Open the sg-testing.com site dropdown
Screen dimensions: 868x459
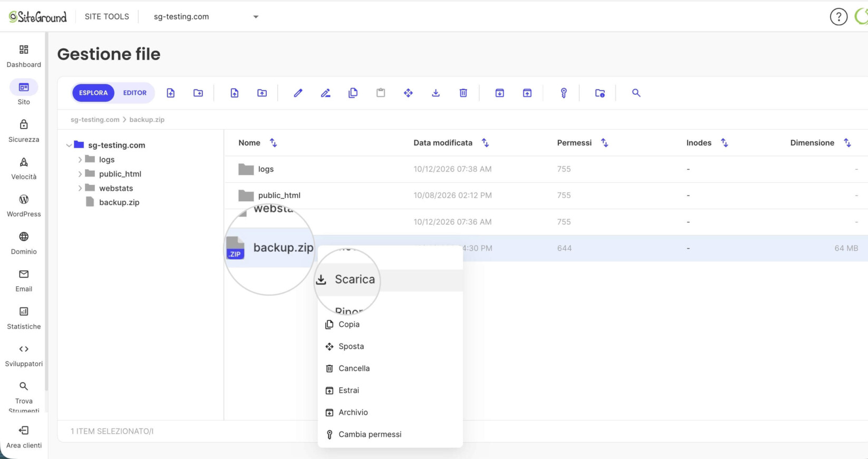(206, 17)
